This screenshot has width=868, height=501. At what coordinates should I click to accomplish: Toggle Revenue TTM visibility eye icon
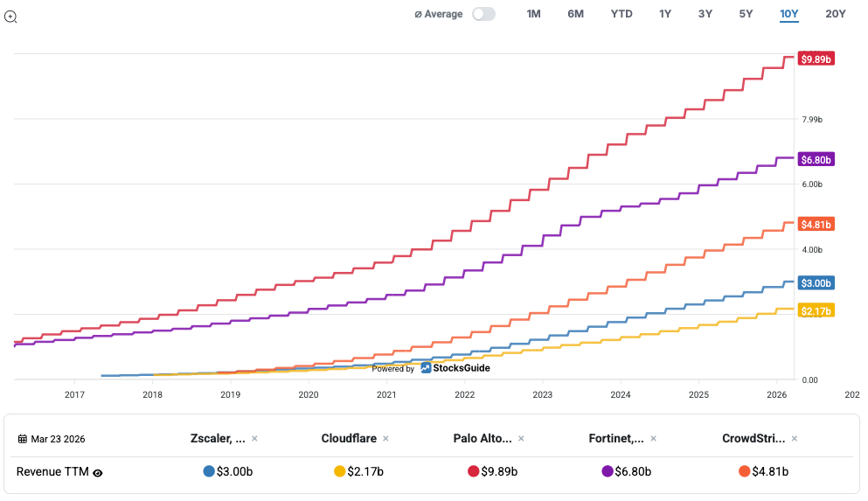point(98,472)
